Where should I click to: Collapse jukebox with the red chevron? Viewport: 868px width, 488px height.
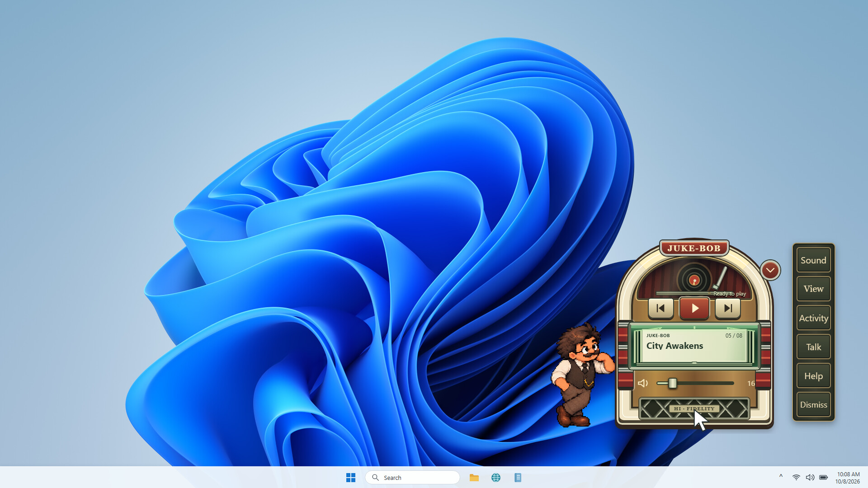coord(770,270)
